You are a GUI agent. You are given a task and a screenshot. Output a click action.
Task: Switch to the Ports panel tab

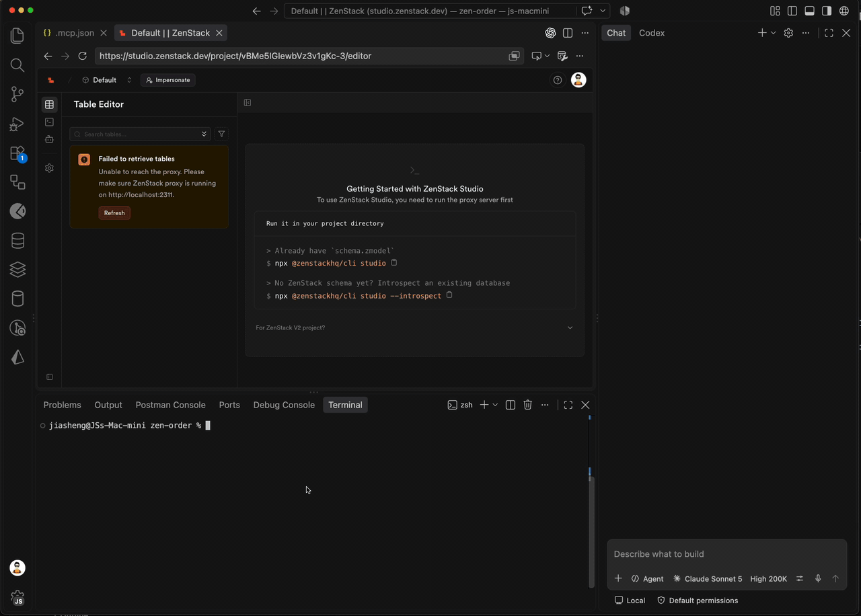(x=229, y=405)
